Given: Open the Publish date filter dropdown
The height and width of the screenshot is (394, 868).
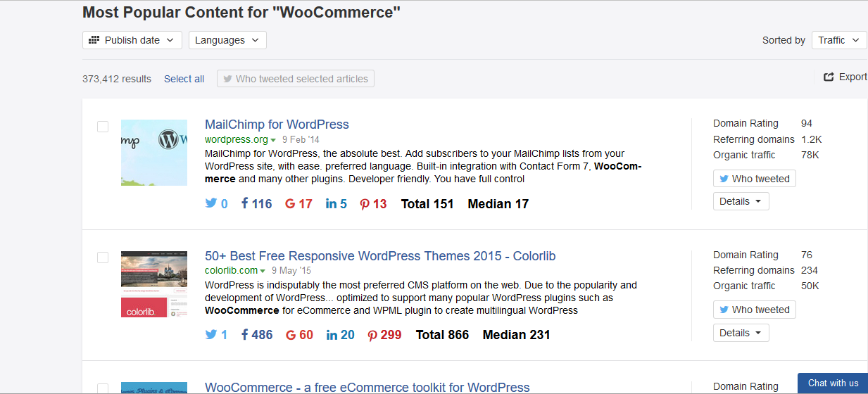Looking at the screenshot, I should click(x=132, y=40).
